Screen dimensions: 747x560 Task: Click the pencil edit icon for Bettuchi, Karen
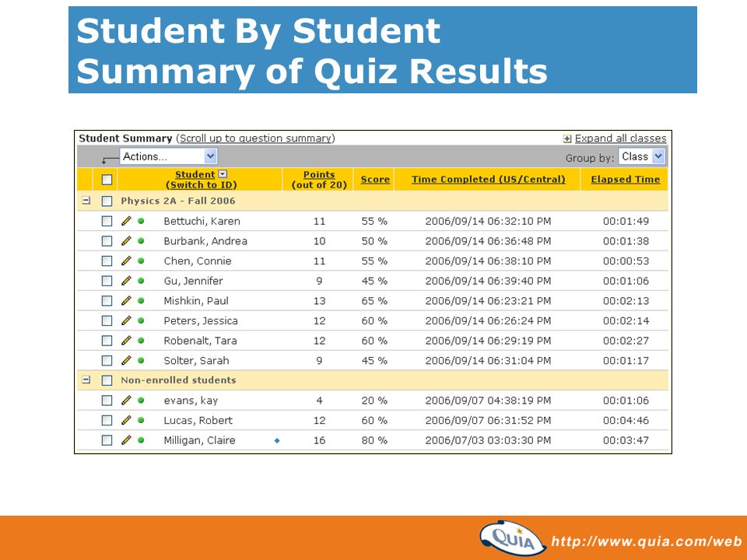tap(126, 221)
